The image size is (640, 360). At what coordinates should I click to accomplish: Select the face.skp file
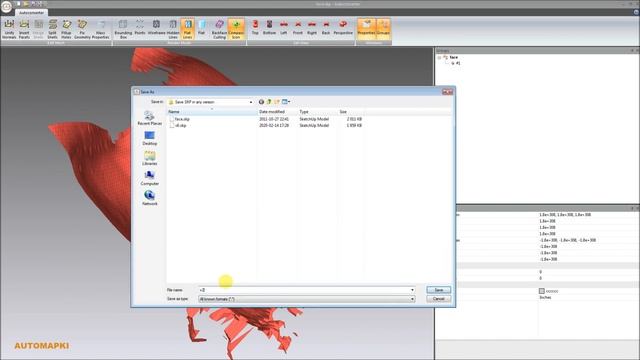click(182, 119)
